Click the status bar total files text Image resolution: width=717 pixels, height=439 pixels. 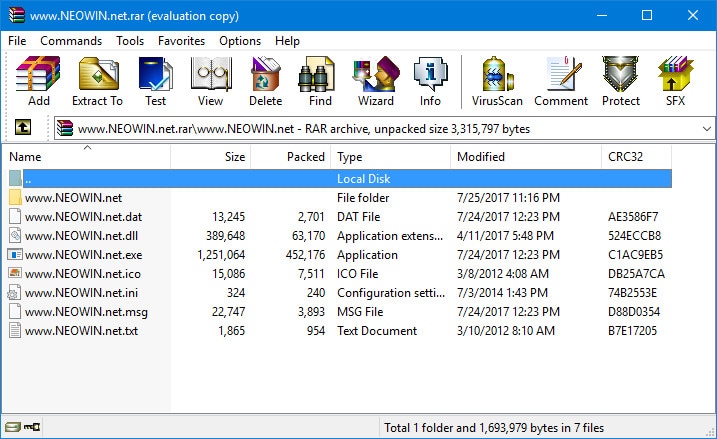[494, 428]
